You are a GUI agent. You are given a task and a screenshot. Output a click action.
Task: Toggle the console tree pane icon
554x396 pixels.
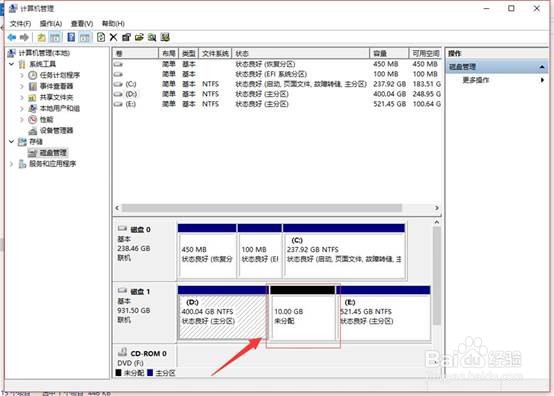click(x=55, y=37)
